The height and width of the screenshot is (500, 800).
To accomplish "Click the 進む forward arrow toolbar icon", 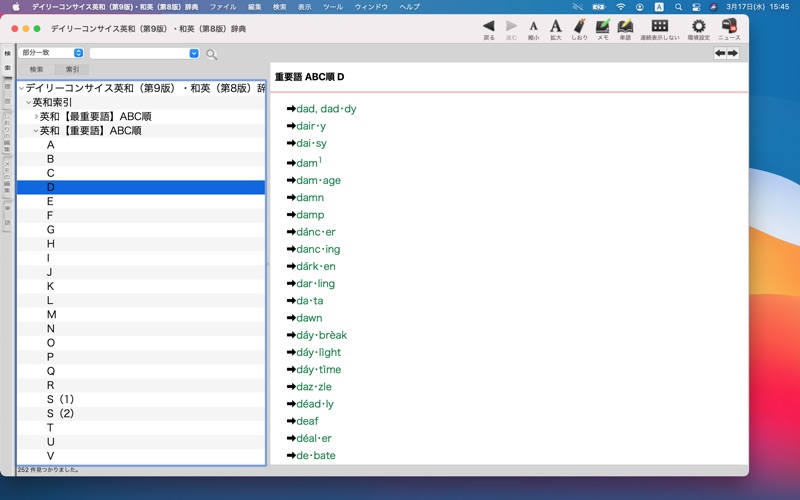I will pyautogui.click(x=511, y=26).
